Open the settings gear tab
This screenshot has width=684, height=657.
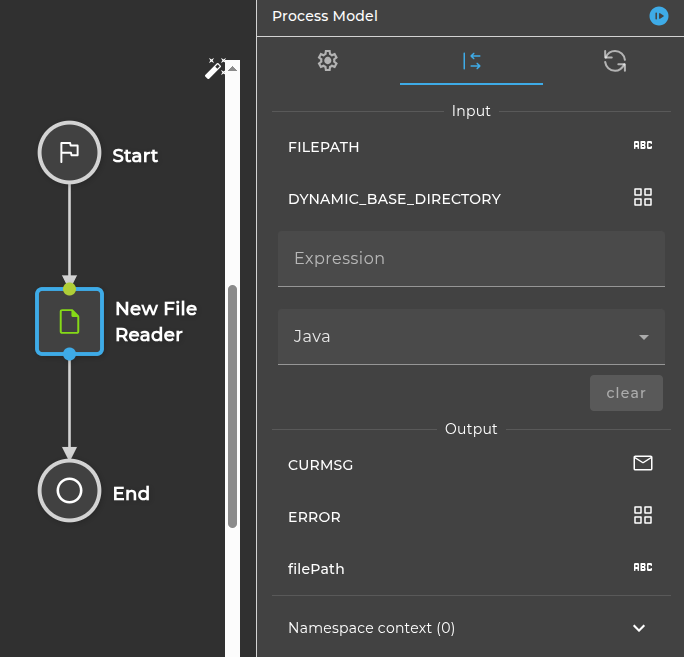pyautogui.click(x=328, y=61)
